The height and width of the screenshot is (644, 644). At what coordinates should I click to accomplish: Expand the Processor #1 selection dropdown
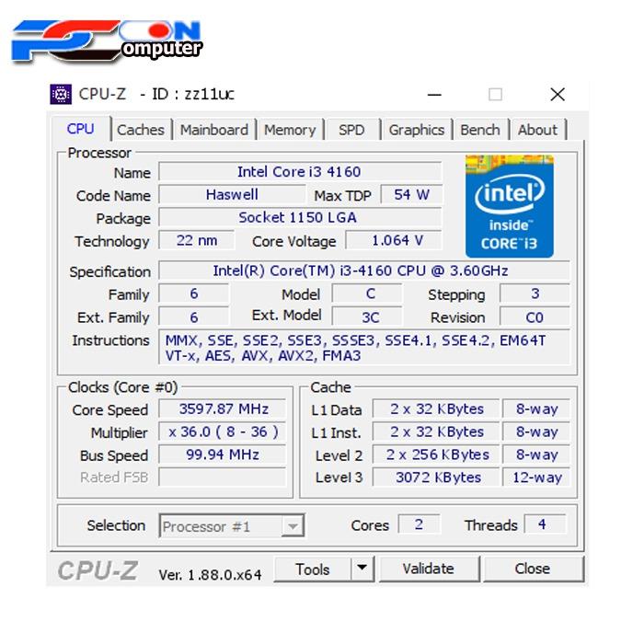[x=292, y=527]
